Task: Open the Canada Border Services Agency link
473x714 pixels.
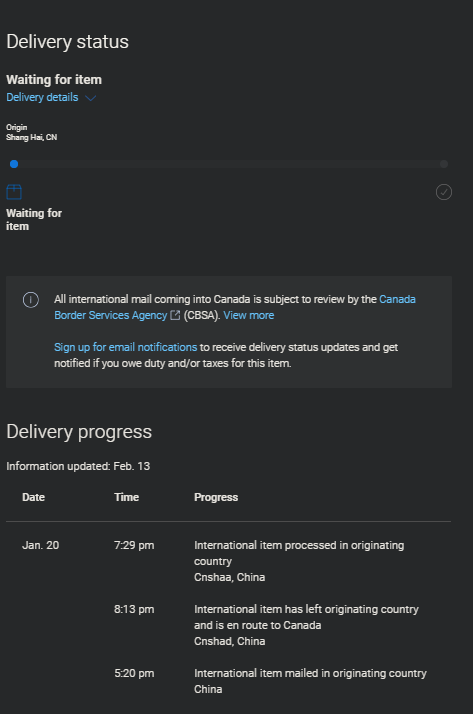Action: [x=235, y=307]
